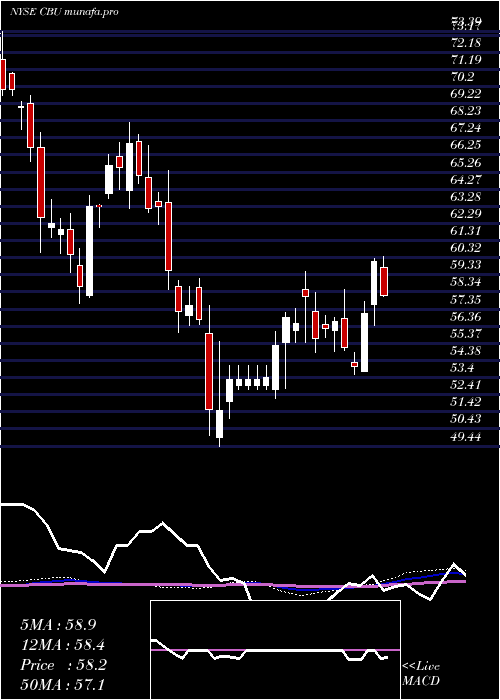500x700 pixels.
Task: Select the 50MA : 57.1 readout
Action: coord(63,685)
